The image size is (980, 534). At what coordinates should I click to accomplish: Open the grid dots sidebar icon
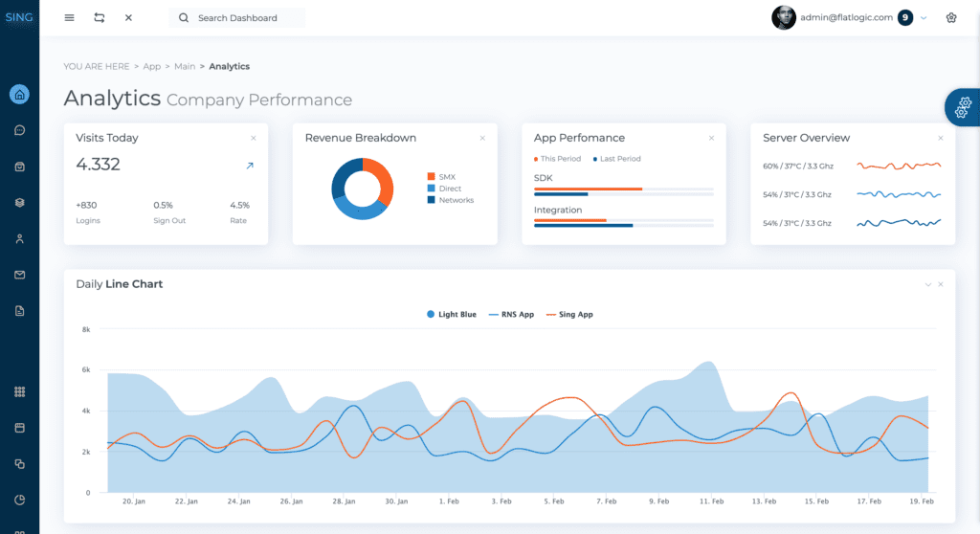19,391
